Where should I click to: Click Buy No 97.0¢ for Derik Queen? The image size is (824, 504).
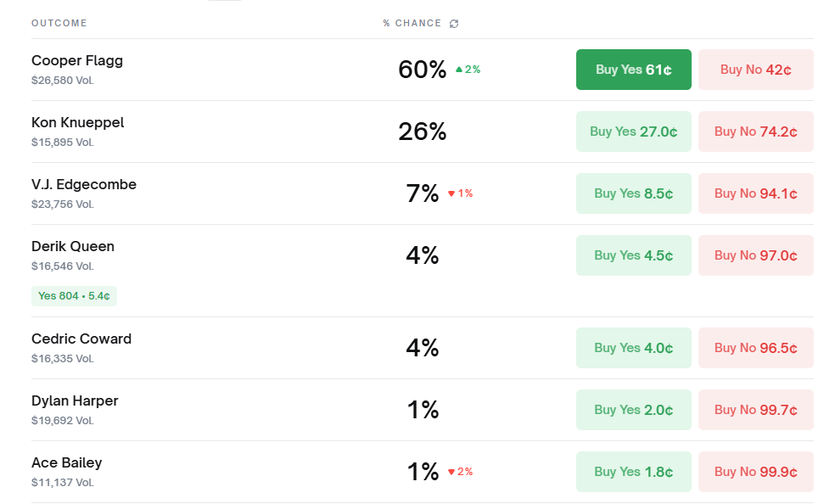pos(755,255)
